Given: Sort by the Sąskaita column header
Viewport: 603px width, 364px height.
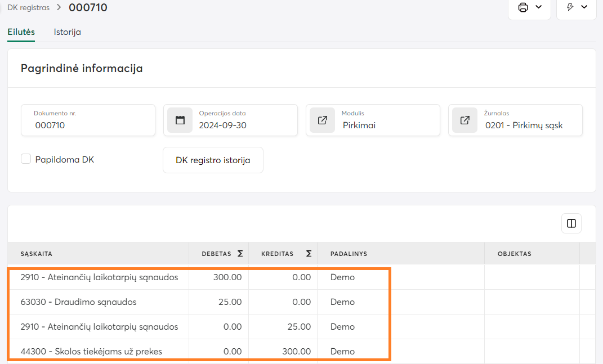Looking at the screenshot, I should pos(37,254).
